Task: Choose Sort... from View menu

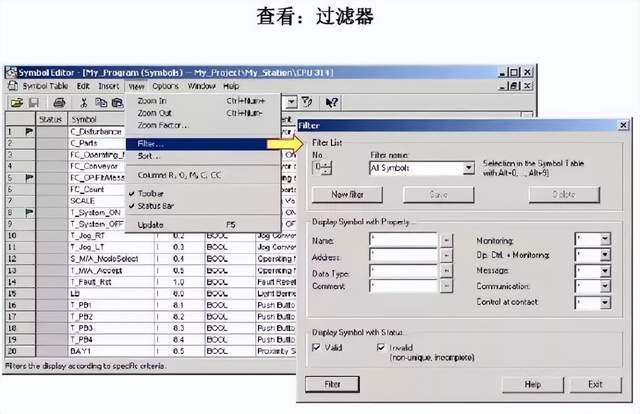Action: pos(203,156)
